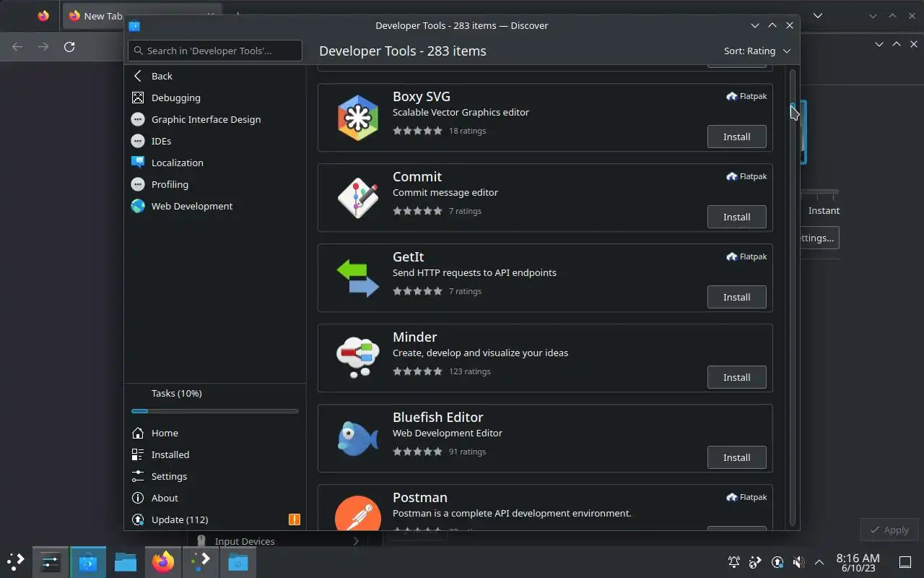
Task: Click the Tasks progress bar
Action: point(215,411)
